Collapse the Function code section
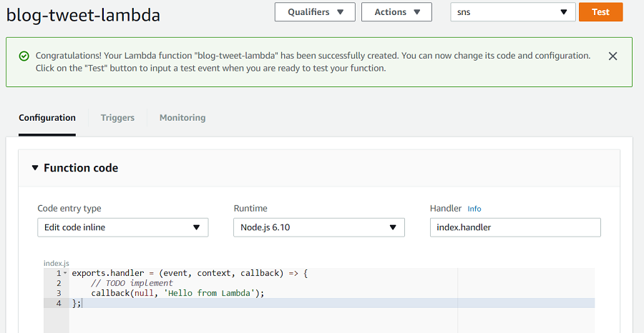The height and width of the screenshot is (333, 644). click(34, 168)
